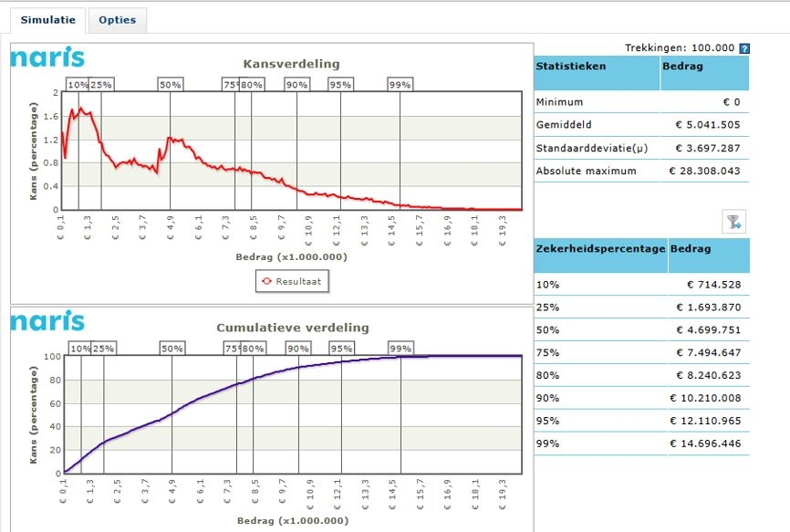Click the help icon next to Trekkingen
This screenshot has width=790, height=532.
(744, 48)
